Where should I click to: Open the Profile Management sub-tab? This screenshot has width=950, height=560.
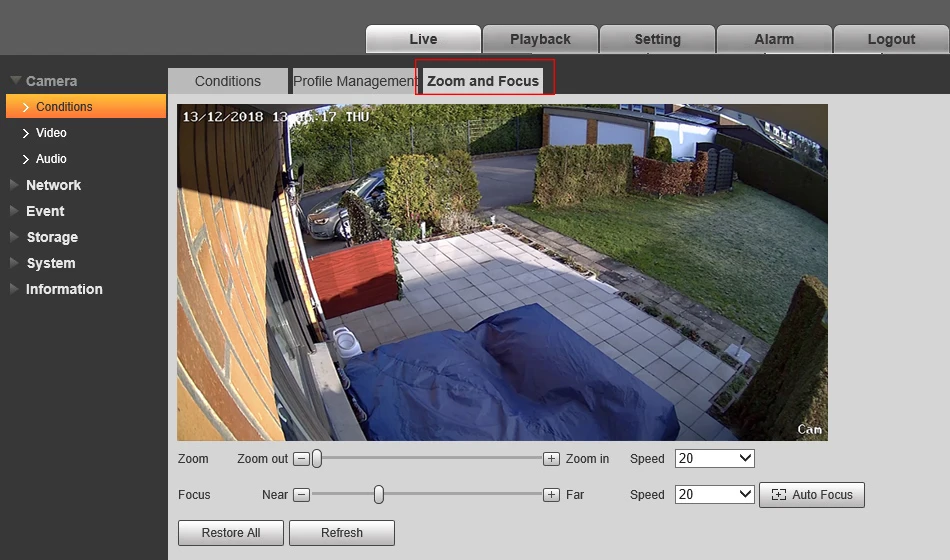(x=355, y=81)
